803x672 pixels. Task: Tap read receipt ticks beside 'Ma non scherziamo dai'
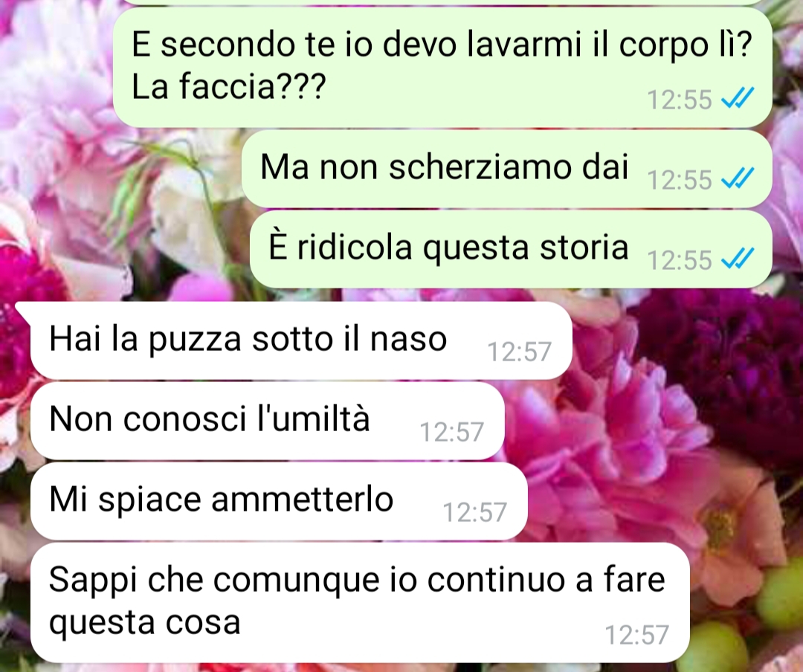coord(738,178)
